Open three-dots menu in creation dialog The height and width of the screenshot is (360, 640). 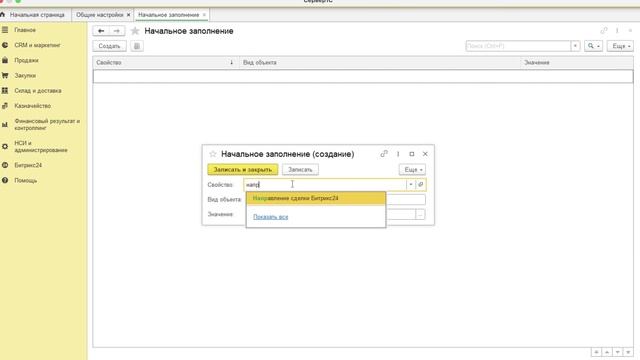[398, 154]
